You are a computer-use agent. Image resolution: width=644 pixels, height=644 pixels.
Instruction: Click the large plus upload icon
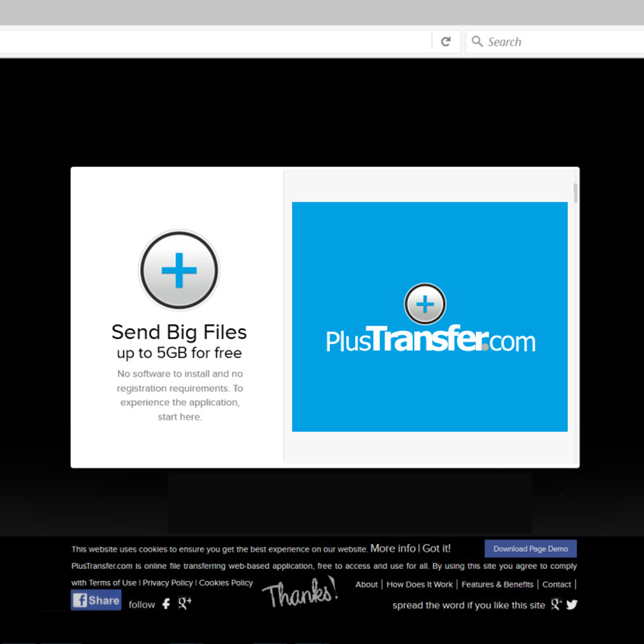point(179,270)
